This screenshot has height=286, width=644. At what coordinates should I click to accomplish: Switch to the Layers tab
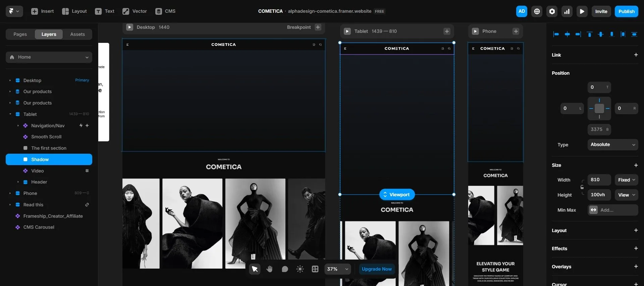pyautogui.click(x=49, y=34)
